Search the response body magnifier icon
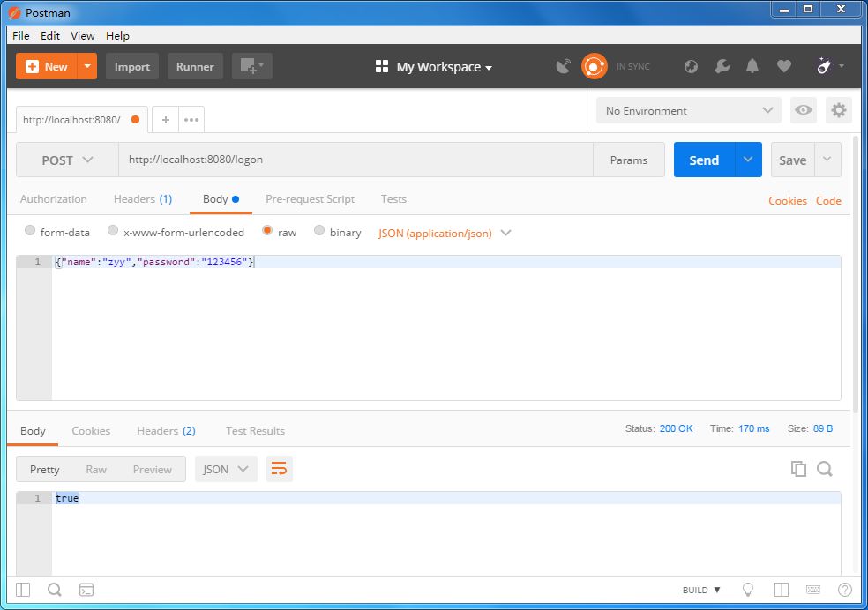Viewport: 868px width, 610px height. click(825, 469)
